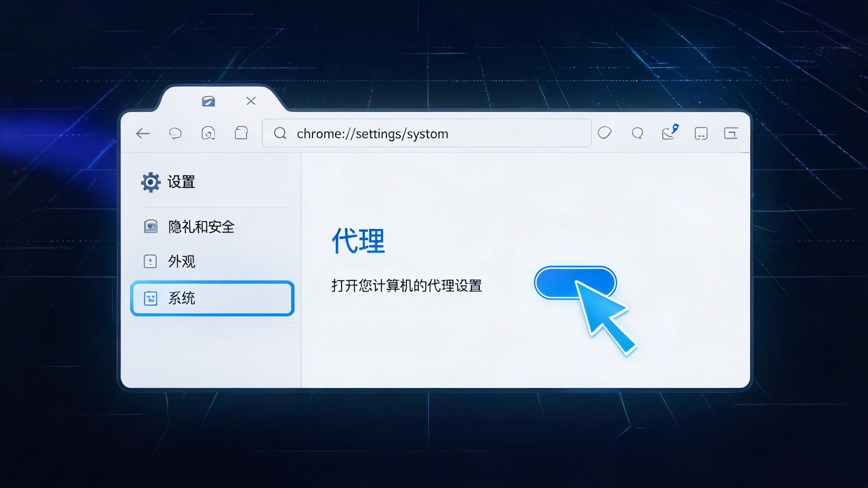
Task: Click the icon beside 系统
Action: tap(151, 298)
